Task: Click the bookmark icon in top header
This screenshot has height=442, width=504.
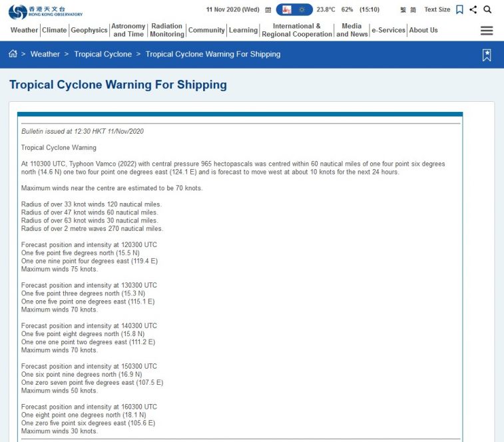Action: 459,10
